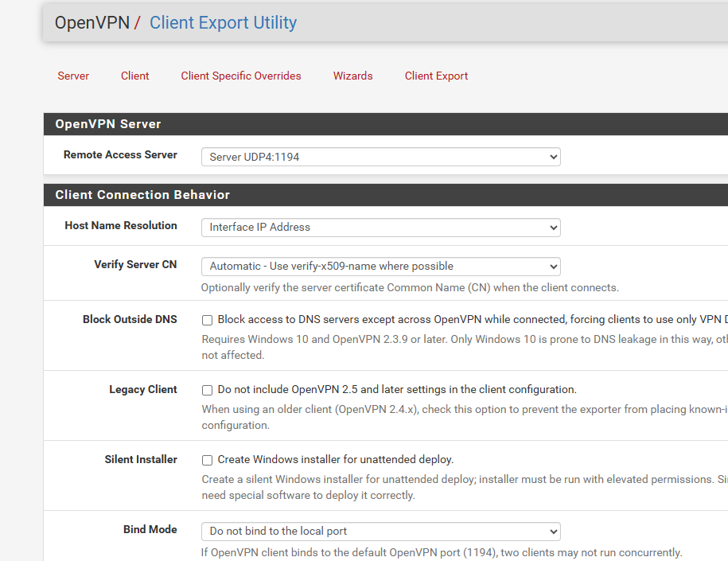Expand the Bind Mode dropdown
This screenshot has height=561, width=728.
tap(381, 532)
